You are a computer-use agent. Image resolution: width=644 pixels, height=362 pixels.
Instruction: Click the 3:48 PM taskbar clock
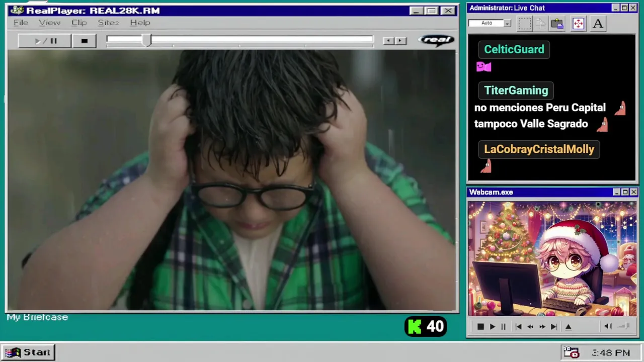611,353
